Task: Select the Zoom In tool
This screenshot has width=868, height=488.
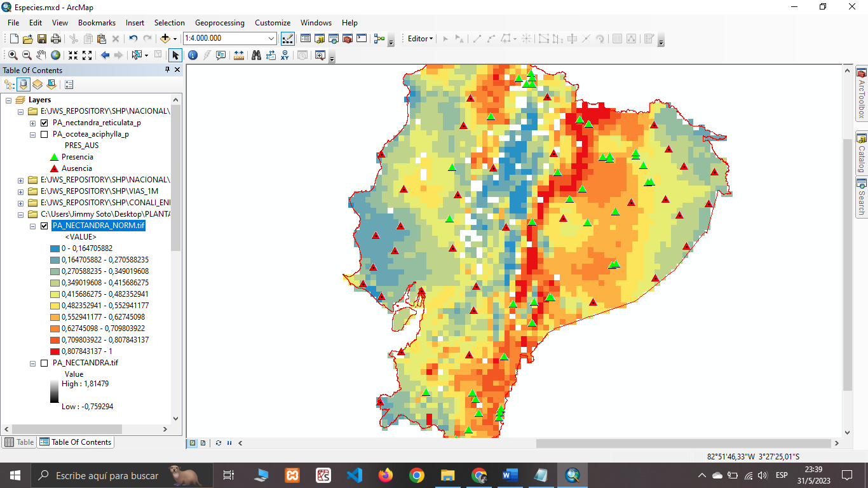Action: point(13,55)
